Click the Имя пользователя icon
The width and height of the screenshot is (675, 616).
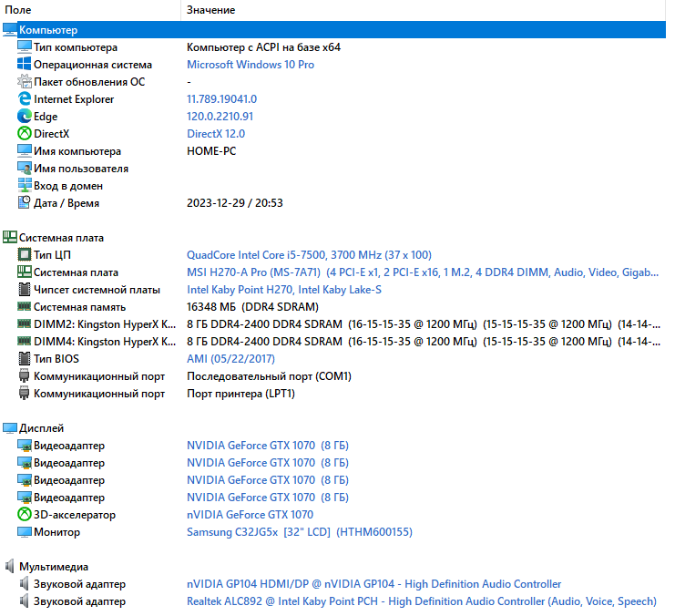(24, 168)
